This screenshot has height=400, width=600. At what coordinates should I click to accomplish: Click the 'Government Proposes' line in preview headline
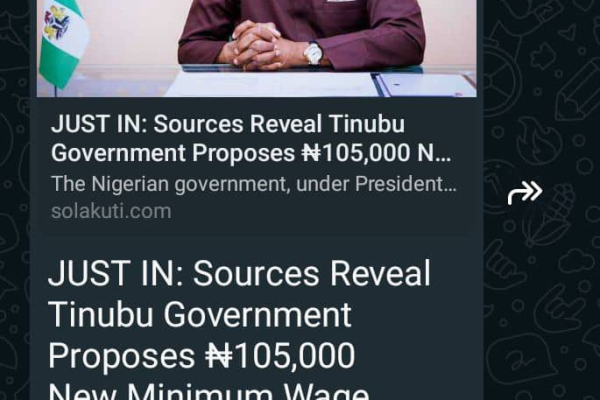173,153
